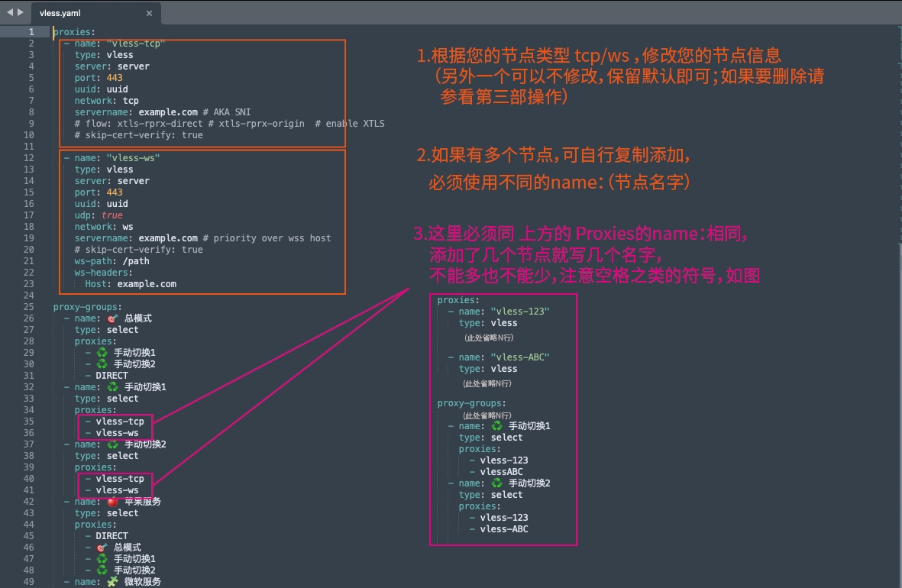Click the previous tab left arrow

[9, 13]
